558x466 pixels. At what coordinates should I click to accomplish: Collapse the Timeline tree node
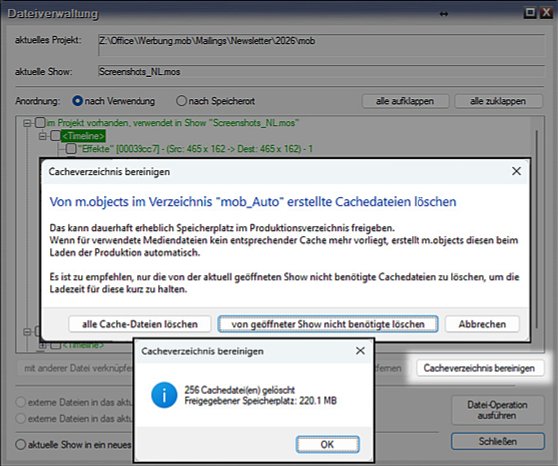click(x=42, y=136)
